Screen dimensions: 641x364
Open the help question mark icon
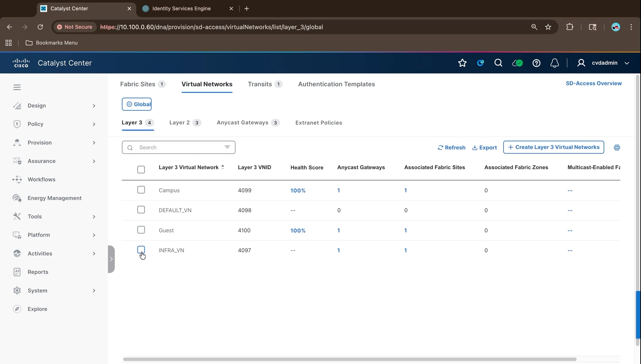[536, 63]
